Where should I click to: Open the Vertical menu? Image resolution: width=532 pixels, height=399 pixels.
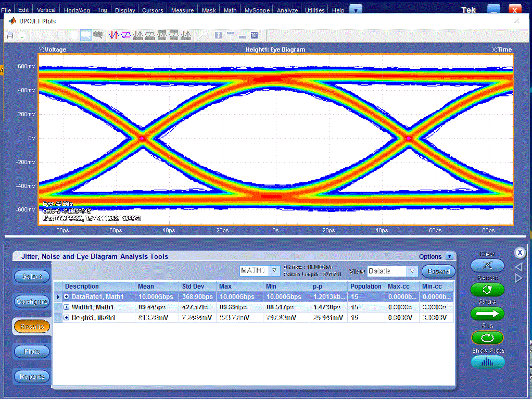click(46, 10)
